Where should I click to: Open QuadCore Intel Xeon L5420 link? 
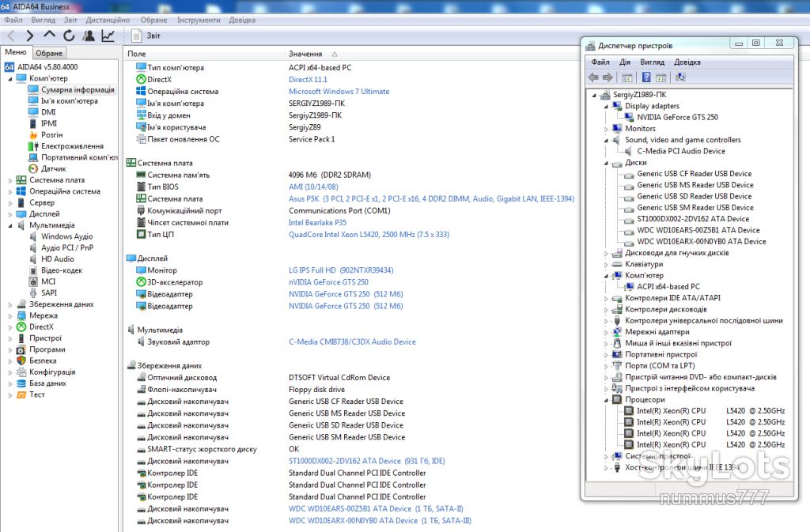pyautogui.click(x=369, y=234)
